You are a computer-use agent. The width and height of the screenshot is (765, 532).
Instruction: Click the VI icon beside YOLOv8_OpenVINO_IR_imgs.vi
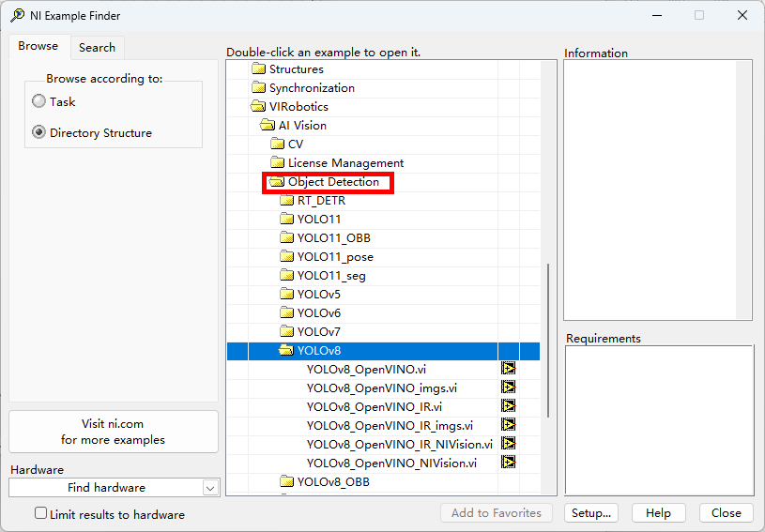click(508, 425)
